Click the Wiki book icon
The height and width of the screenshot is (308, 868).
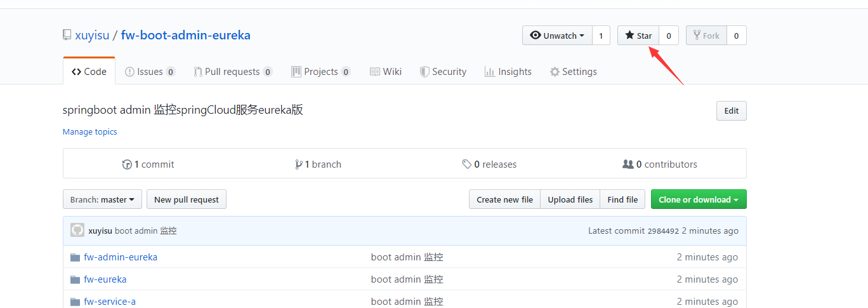tap(375, 72)
